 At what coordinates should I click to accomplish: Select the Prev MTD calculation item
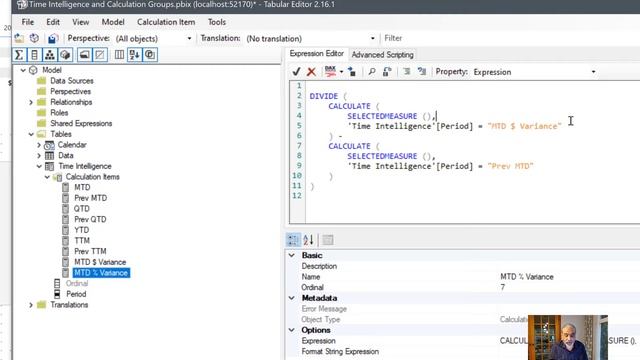(x=91, y=198)
